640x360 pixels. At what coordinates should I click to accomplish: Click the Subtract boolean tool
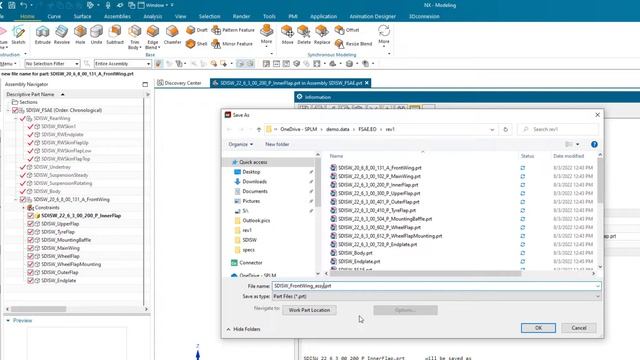point(115,35)
